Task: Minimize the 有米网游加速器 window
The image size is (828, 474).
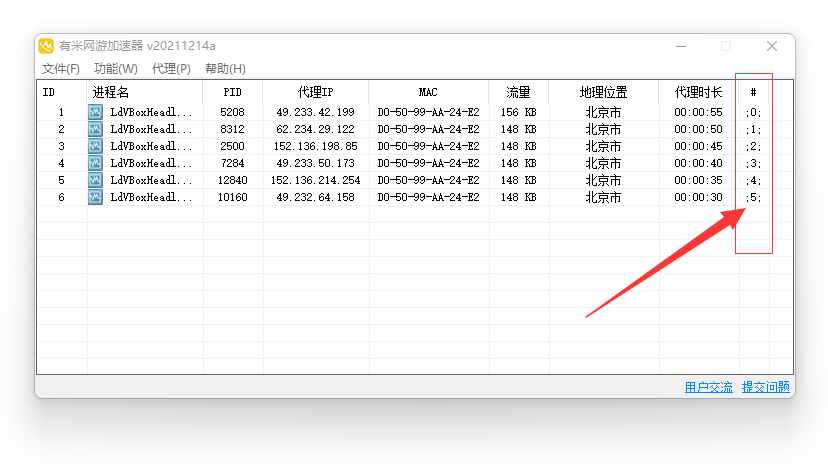Action: click(681, 46)
